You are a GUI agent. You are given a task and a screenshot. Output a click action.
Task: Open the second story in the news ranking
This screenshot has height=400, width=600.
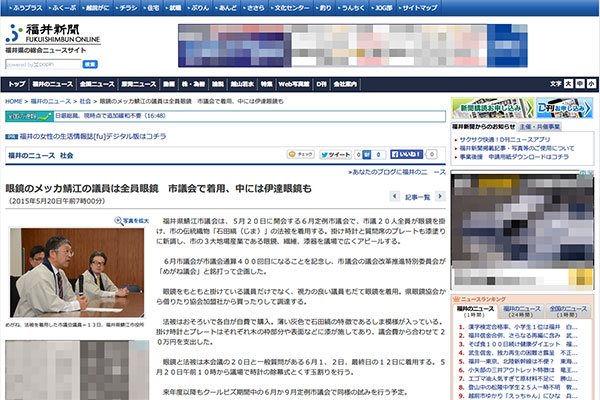[523, 336]
